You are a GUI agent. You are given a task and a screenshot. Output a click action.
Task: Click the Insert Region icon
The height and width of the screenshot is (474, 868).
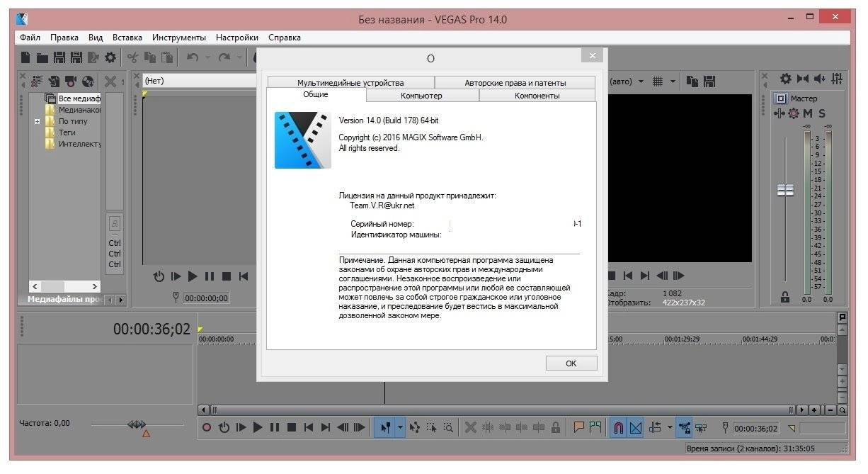coord(595,427)
